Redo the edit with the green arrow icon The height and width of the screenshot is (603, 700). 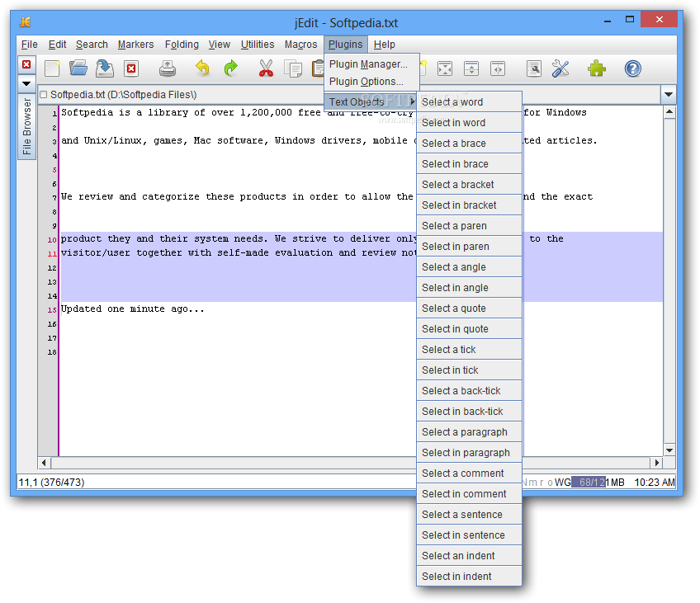[x=230, y=68]
